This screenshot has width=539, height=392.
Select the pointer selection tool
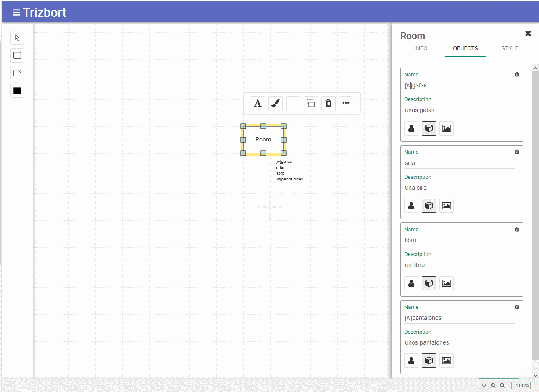coord(17,38)
